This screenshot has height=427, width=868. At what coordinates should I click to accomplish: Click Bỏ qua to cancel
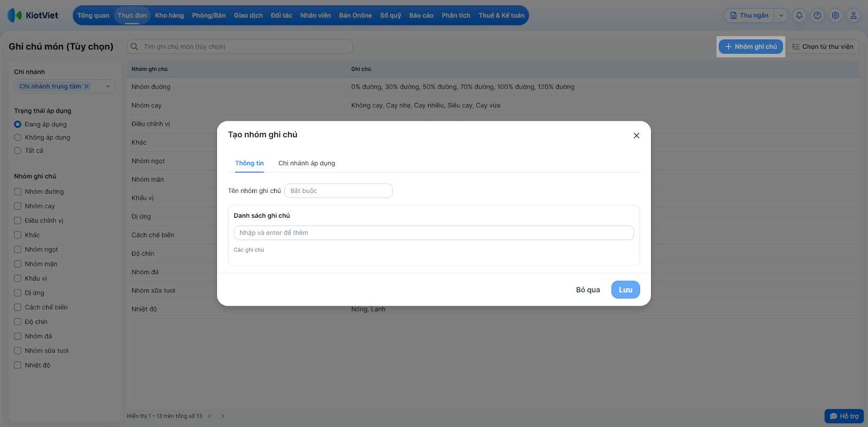click(x=588, y=290)
